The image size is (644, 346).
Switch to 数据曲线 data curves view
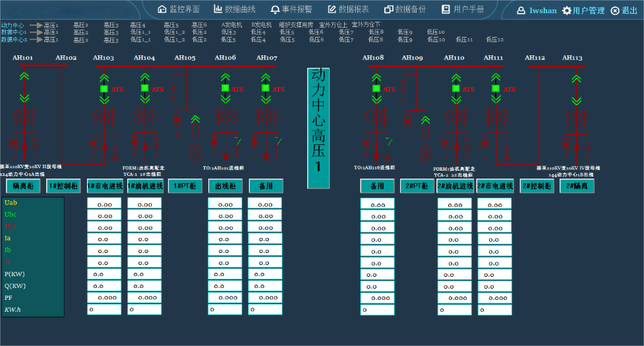pyautogui.click(x=235, y=9)
